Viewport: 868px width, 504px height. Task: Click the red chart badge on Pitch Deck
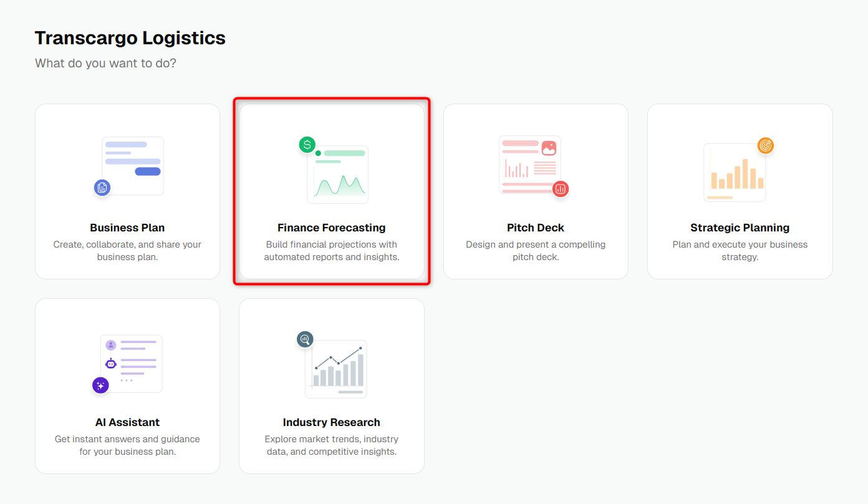point(561,188)
